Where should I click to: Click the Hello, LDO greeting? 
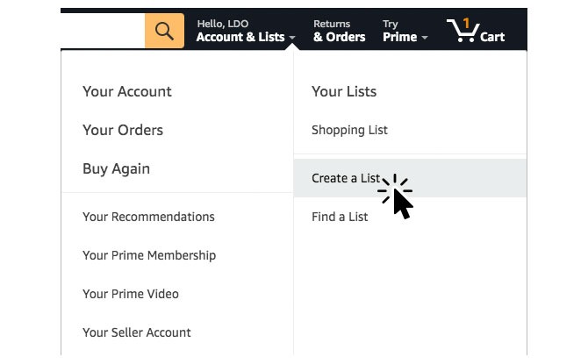223,24
